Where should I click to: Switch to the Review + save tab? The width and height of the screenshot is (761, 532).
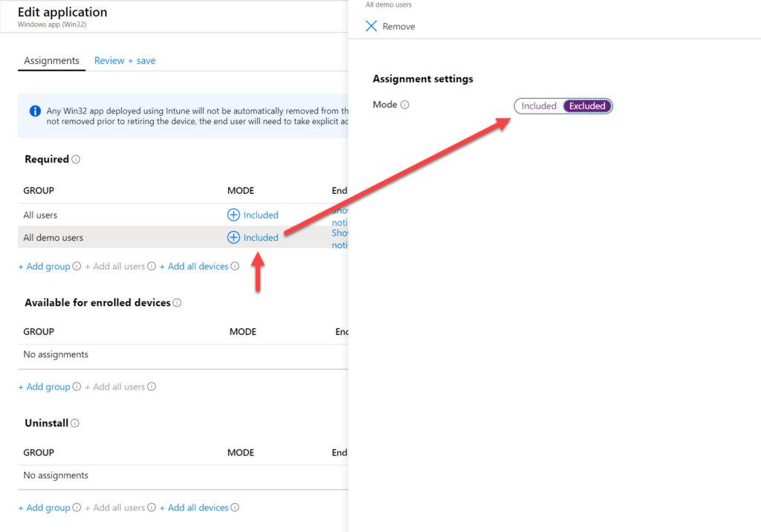click(x=124, y=60)
